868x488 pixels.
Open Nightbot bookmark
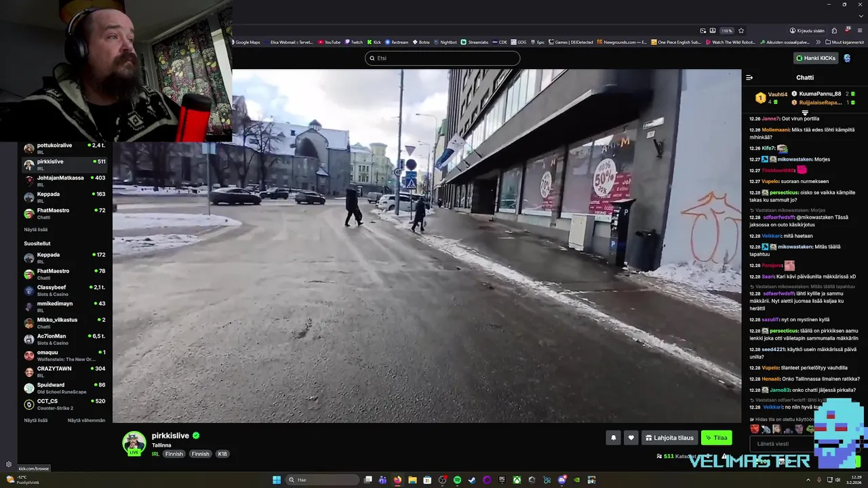click(446, 42)
